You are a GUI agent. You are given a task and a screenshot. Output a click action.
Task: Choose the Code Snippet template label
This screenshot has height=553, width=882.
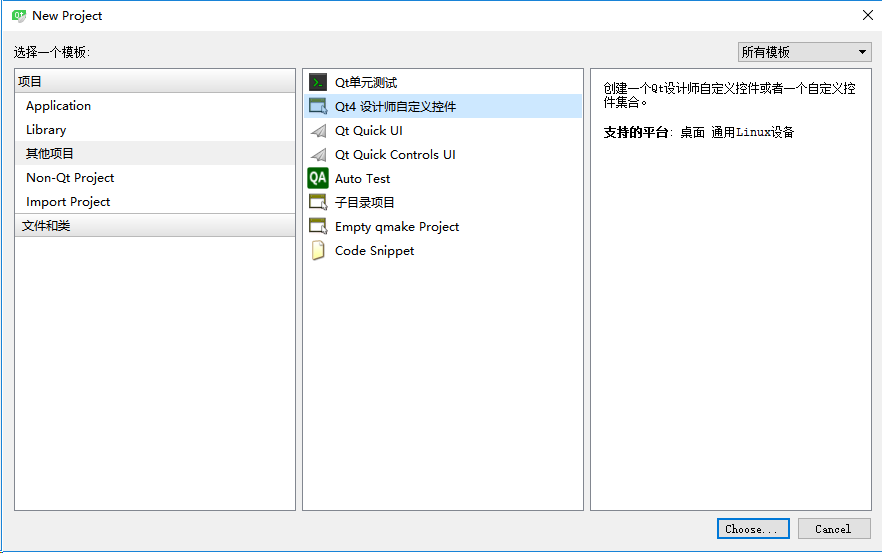(374, 251)
